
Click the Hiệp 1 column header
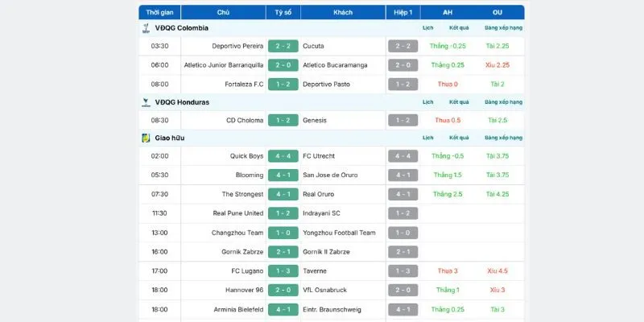coord(403,12)
